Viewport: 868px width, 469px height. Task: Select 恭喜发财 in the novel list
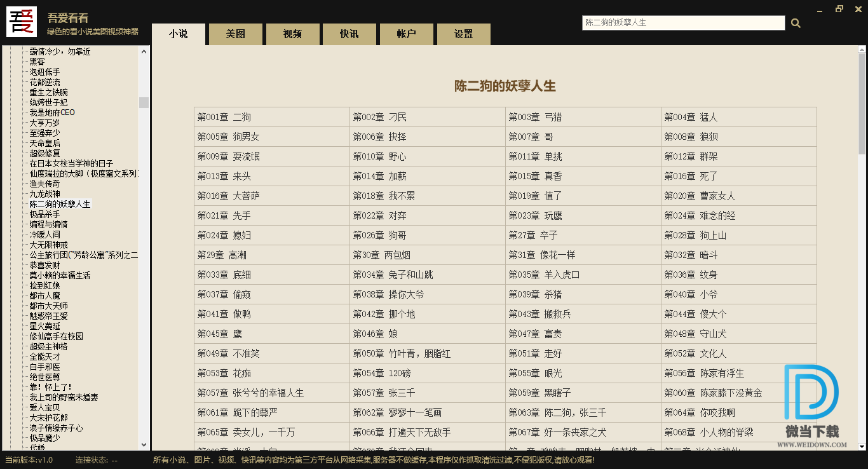click(44, 265)
